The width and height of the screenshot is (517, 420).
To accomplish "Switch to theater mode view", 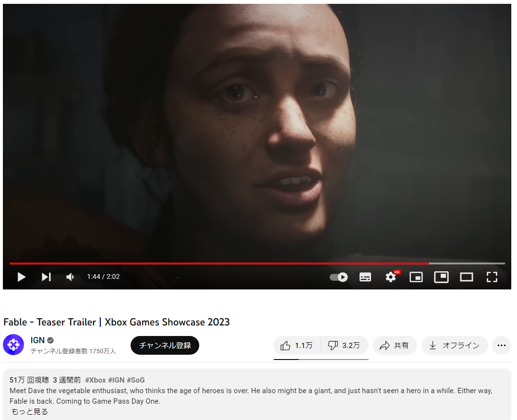I will (x=466, y=277).
